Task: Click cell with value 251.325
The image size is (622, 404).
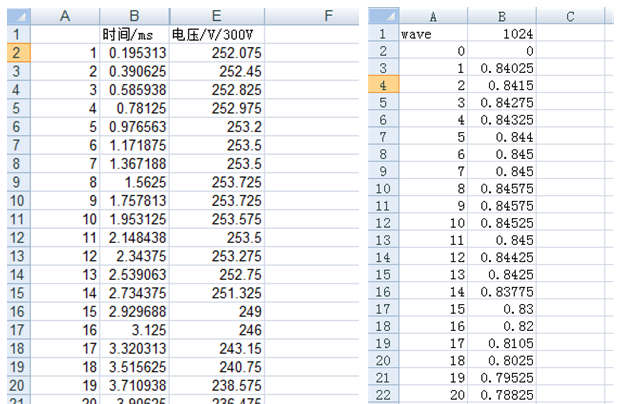Action: [x=217, y=293]
